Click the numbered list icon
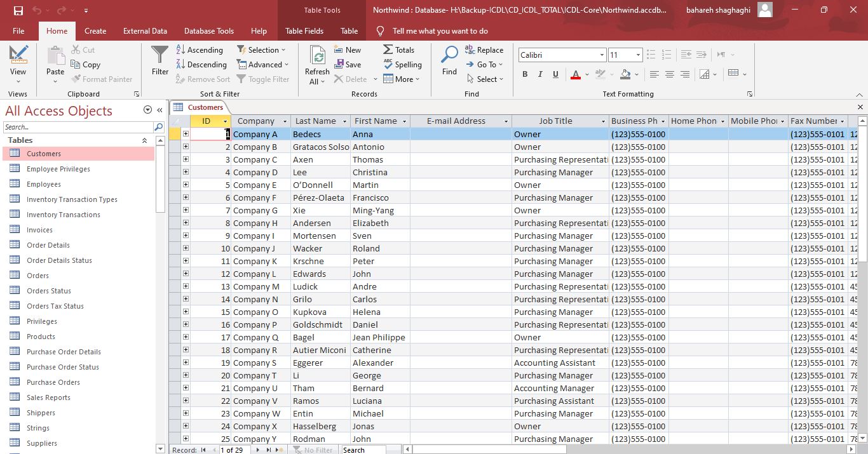The width and height of the screenshot is (868, 454). 667,55
